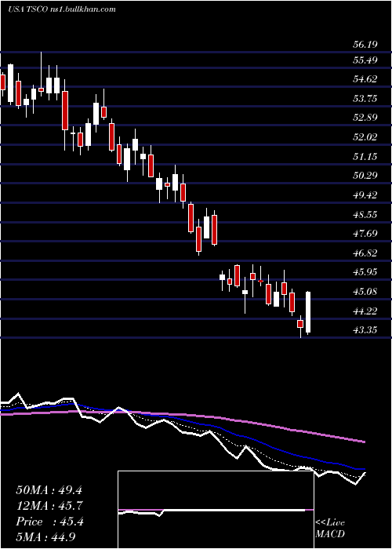Click the 50.29 price level label

click(365, 175)
